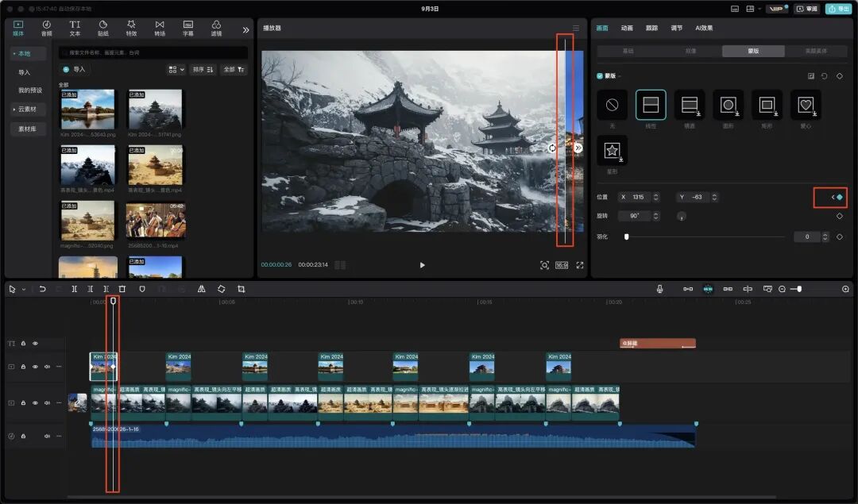Select the star (星形) mask
This screenshot has width=858, height=504.
click(x=612, y=150)
